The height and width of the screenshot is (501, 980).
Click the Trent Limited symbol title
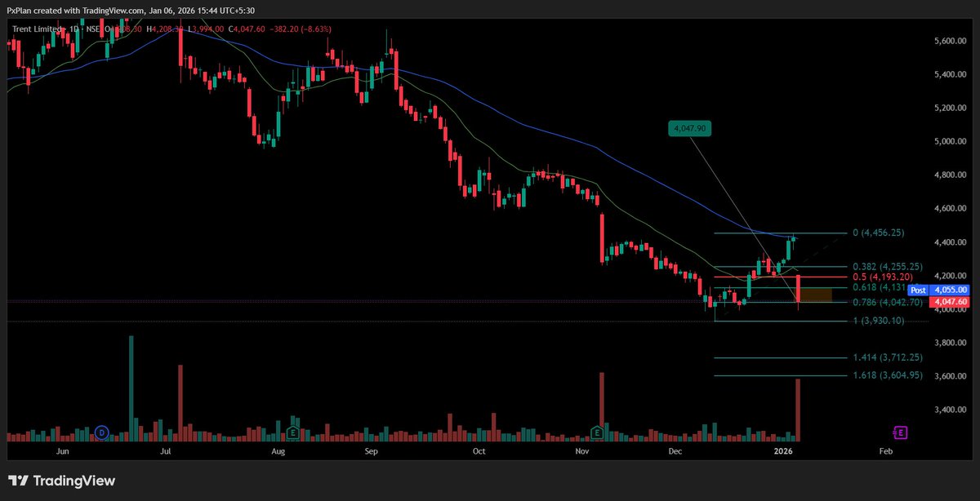tap(38, 29)
